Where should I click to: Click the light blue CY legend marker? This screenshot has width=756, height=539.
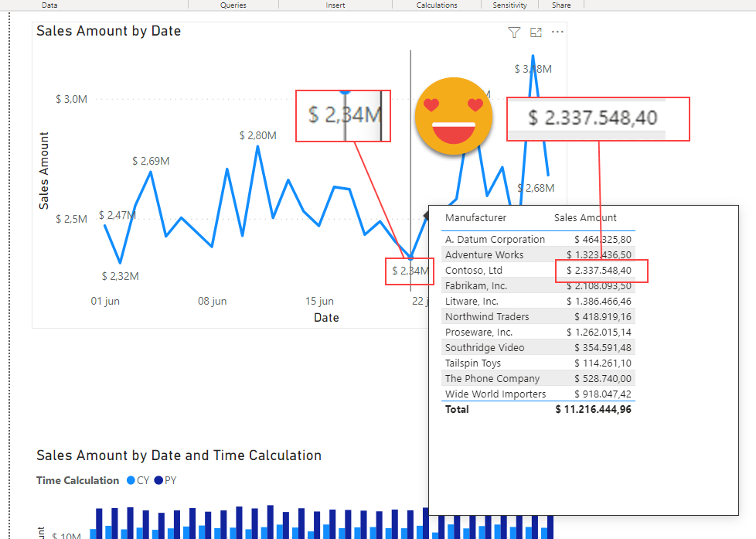[131, 480]
